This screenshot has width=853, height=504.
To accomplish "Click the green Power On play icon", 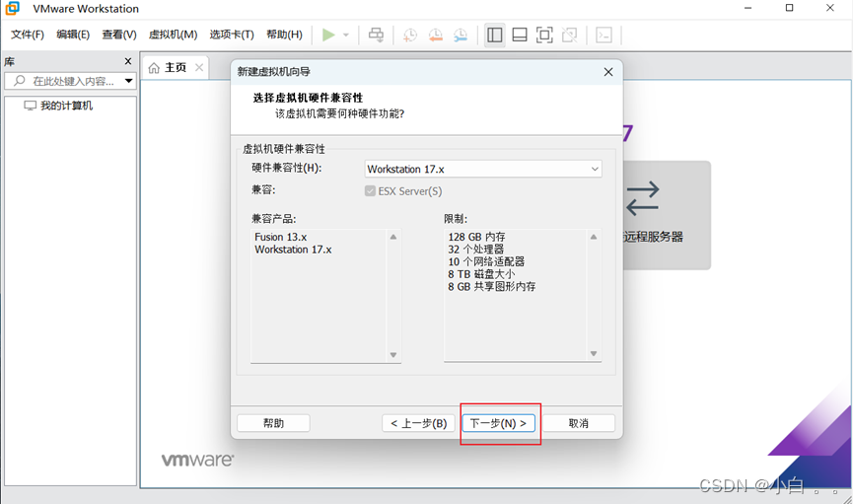I will [x=328, y=35].
